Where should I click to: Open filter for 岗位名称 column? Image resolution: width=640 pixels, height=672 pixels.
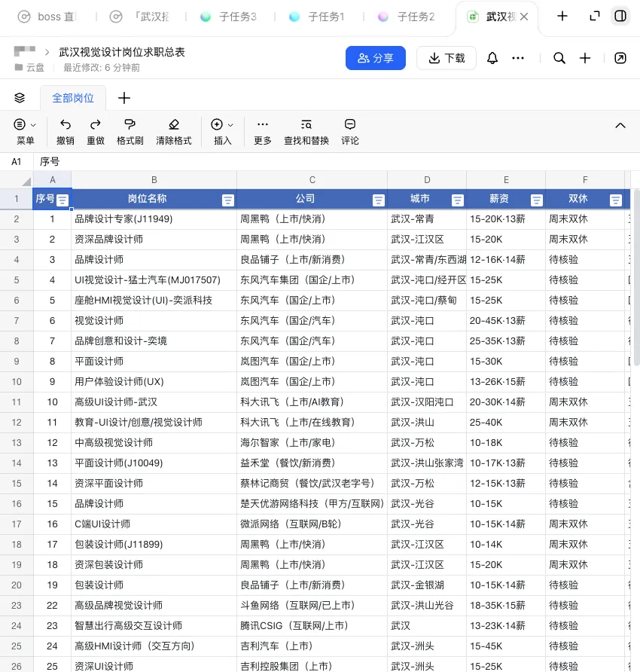tap(228, 200)
